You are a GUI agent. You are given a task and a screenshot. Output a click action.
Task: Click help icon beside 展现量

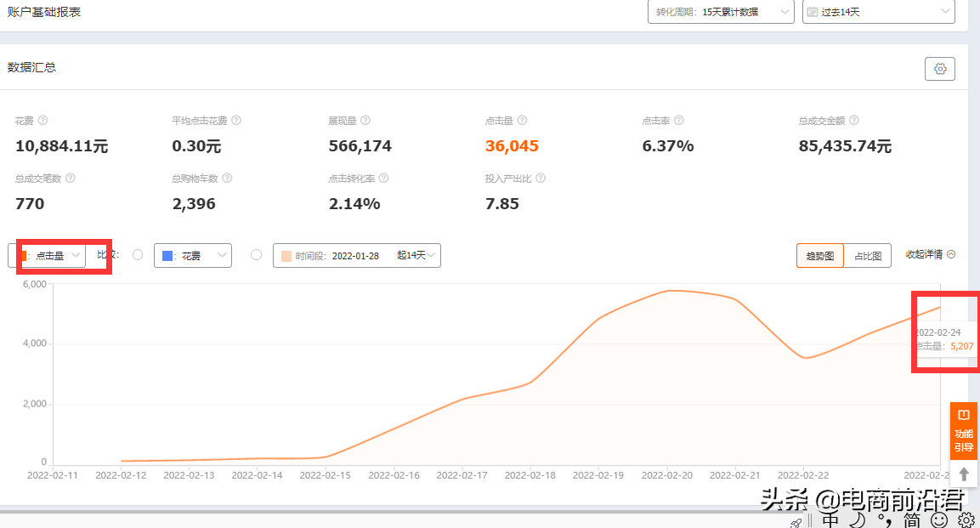tap(365, 120)
